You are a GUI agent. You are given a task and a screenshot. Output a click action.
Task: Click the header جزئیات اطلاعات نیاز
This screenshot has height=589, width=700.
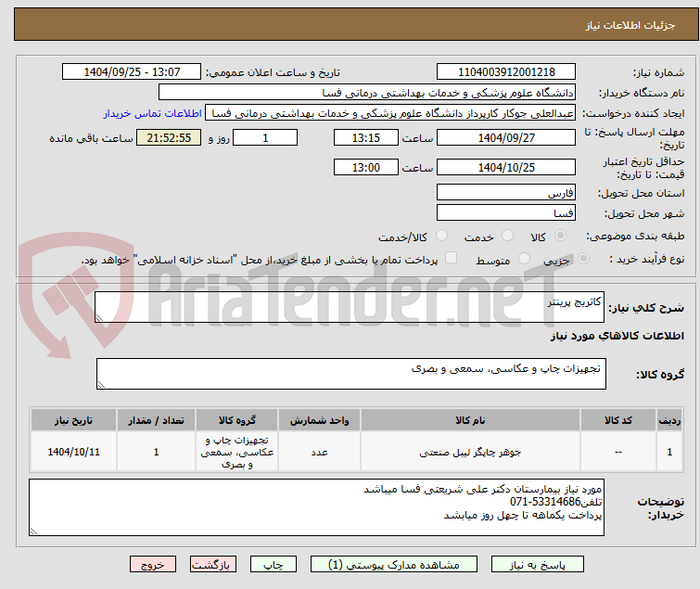coord(630,25)
